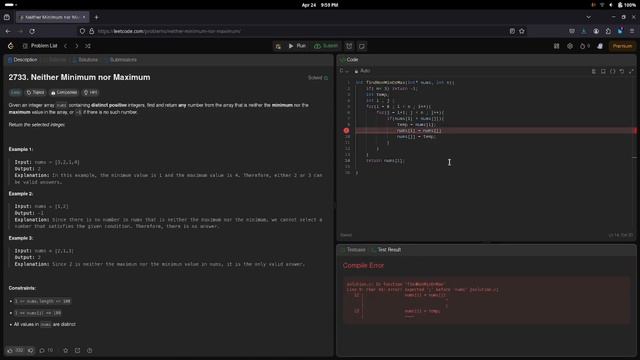The image size is (640, 360).
Task: Open the C language dropdown
Action: [x=344, y=71]
